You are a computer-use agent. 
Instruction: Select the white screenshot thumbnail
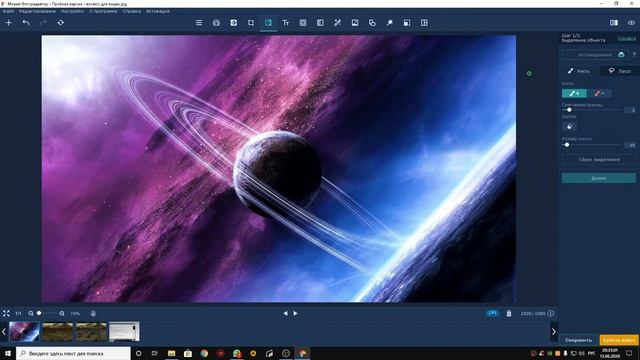[124, 331]
